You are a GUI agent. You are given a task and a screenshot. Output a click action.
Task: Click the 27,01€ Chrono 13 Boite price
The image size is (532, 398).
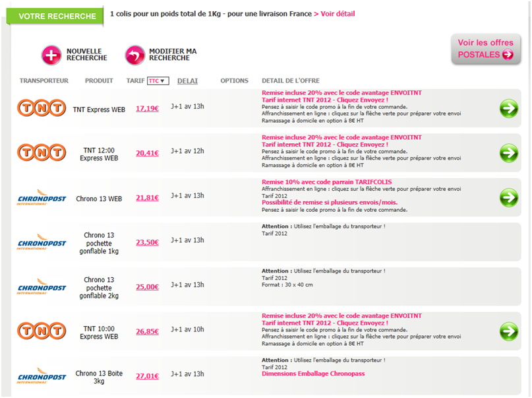pyautogui.click(x=147, y=376)
